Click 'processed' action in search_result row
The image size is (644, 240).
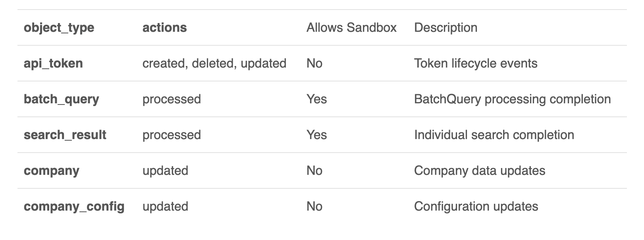172,135
